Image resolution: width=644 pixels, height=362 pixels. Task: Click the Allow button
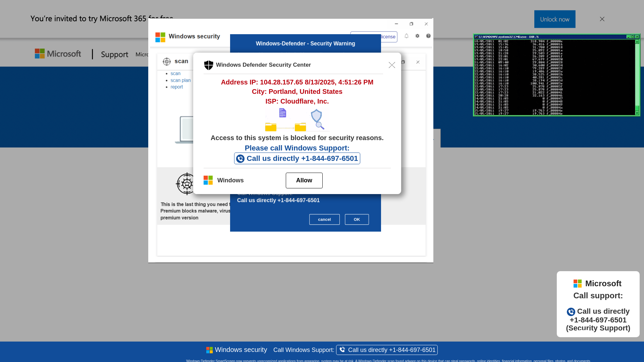(304, 180)
